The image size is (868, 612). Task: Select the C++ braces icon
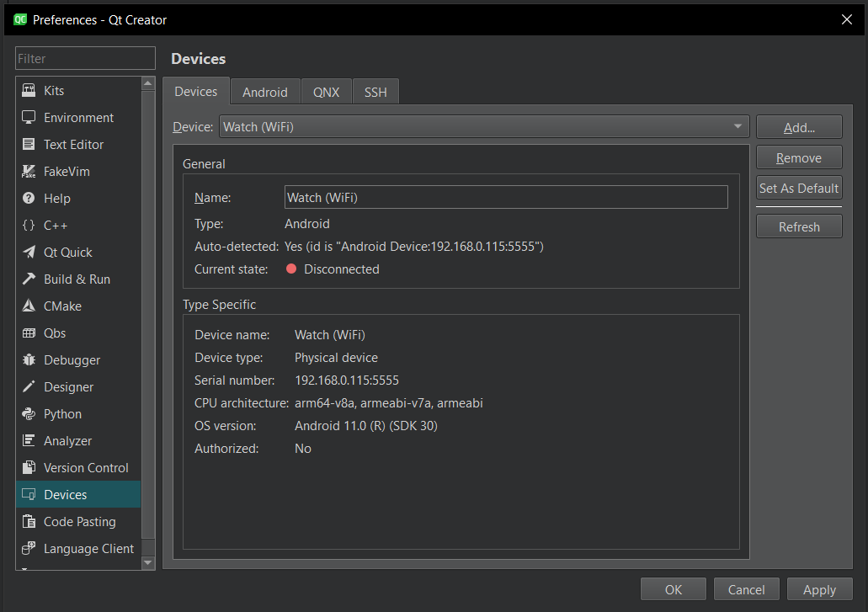tap(29, 226)
